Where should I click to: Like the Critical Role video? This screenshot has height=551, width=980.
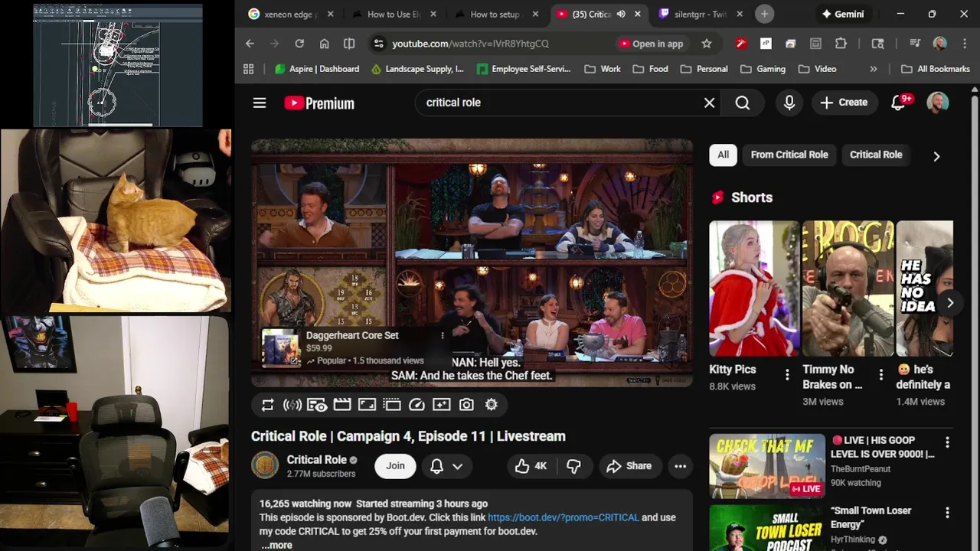[531, 466]
